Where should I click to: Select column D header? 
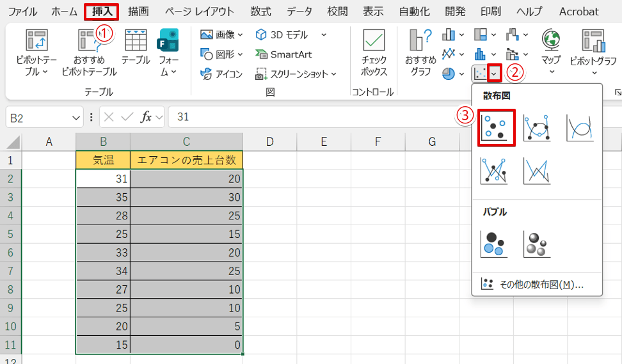270,141
